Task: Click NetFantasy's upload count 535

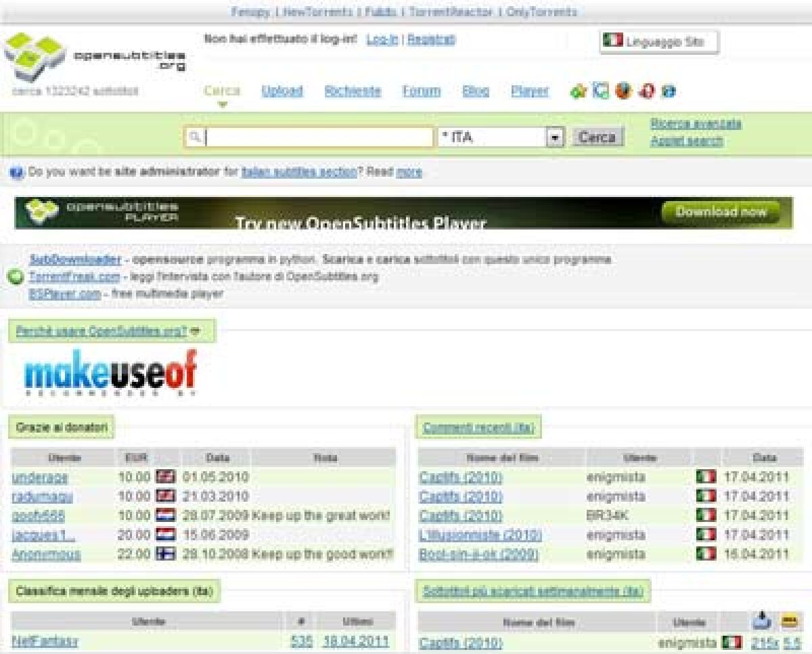Action: (x=301, y=641)
